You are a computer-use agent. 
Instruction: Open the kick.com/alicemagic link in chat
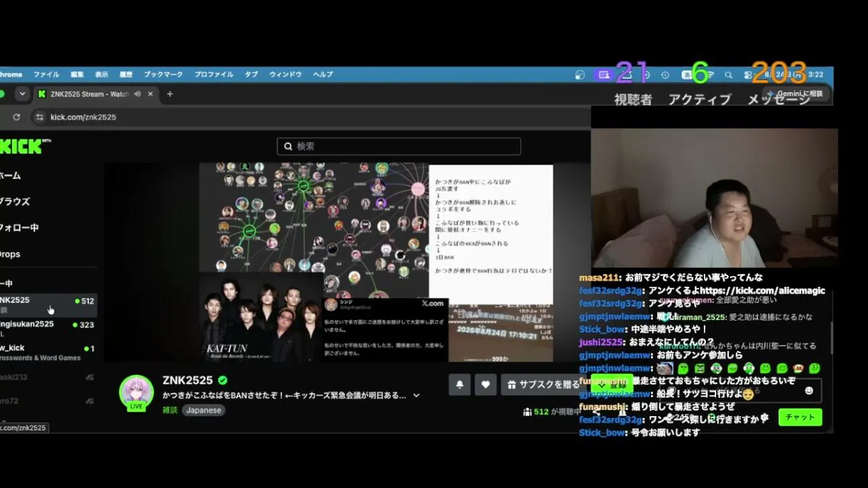click(763, 290)
